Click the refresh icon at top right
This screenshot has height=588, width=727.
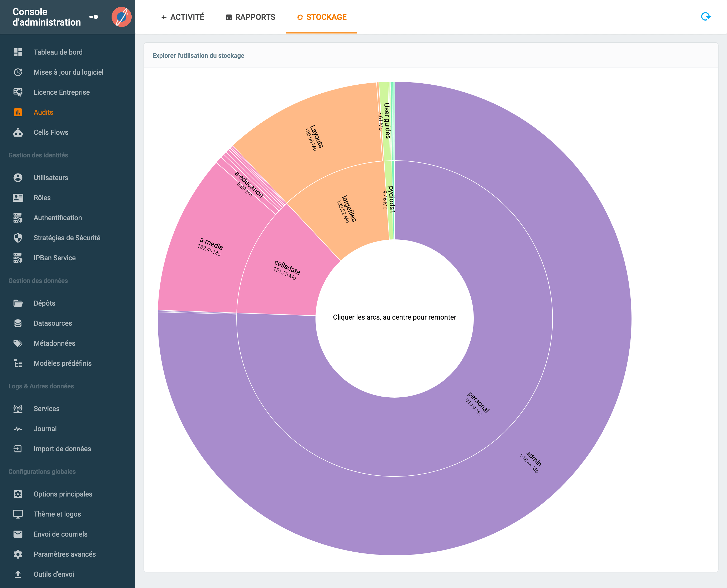pos(706,17)
